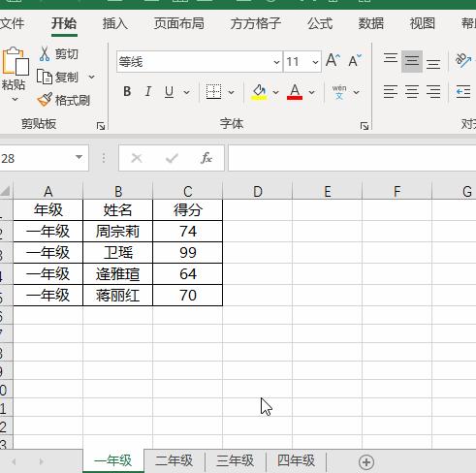Expand the borders dropdown arrow

click(231, 92)
